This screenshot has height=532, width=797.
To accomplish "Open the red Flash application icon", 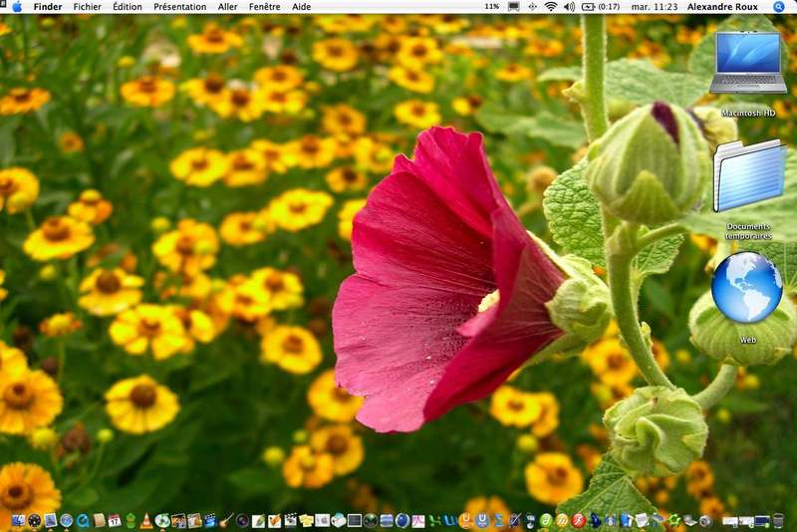I will 577,520.
